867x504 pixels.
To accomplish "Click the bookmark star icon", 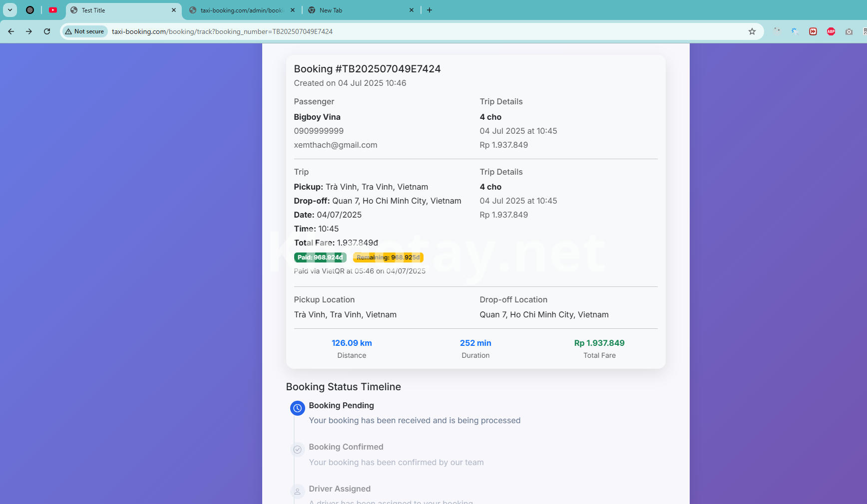I will point(752,31).
